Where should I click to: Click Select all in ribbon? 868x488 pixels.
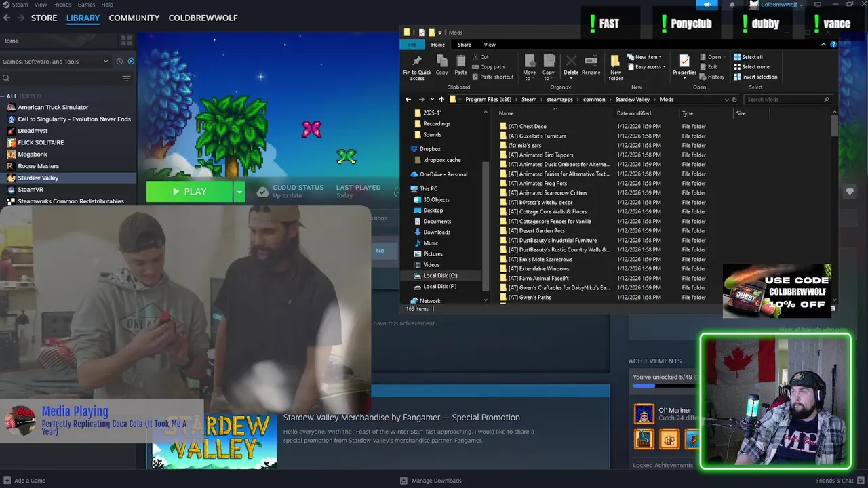(x=747, y=57)
